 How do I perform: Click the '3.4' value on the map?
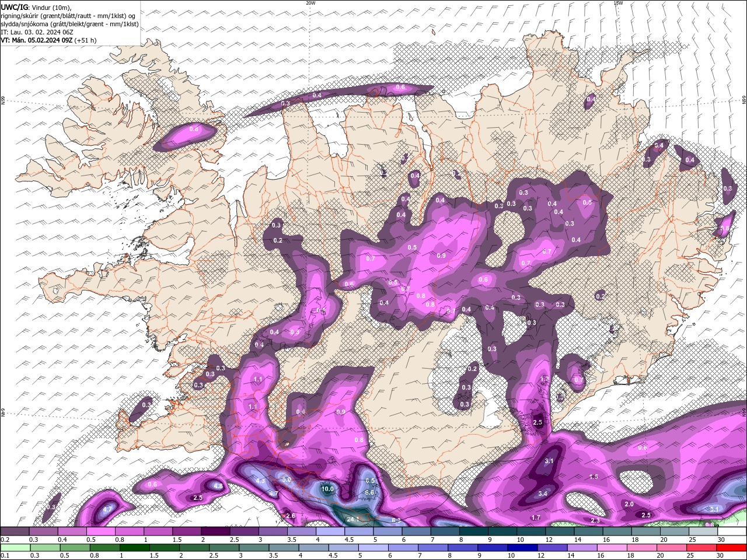click(543, 494)
